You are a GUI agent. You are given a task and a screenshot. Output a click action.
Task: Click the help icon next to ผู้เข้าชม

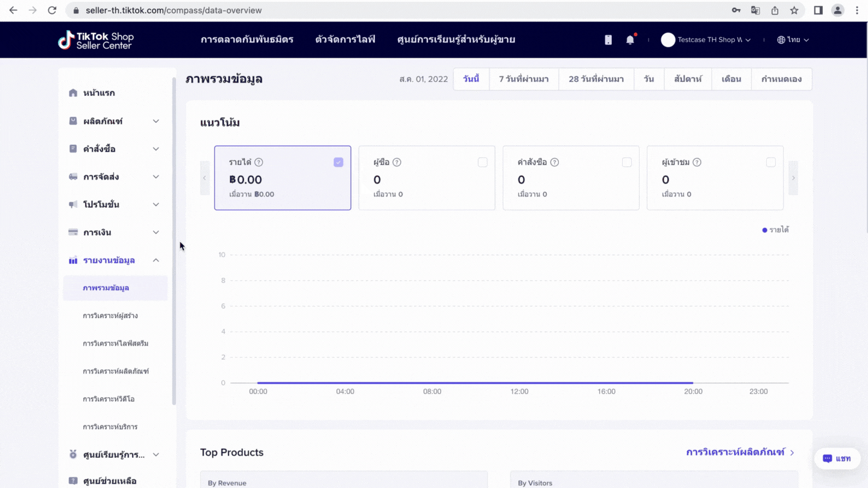point(697,162)
